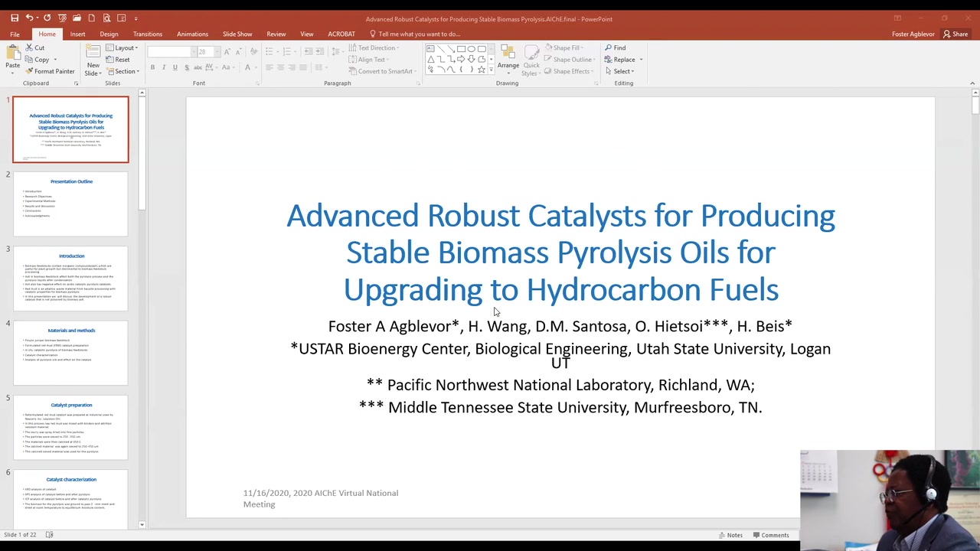Click the Paste clipboard icon

pos(12,57)
